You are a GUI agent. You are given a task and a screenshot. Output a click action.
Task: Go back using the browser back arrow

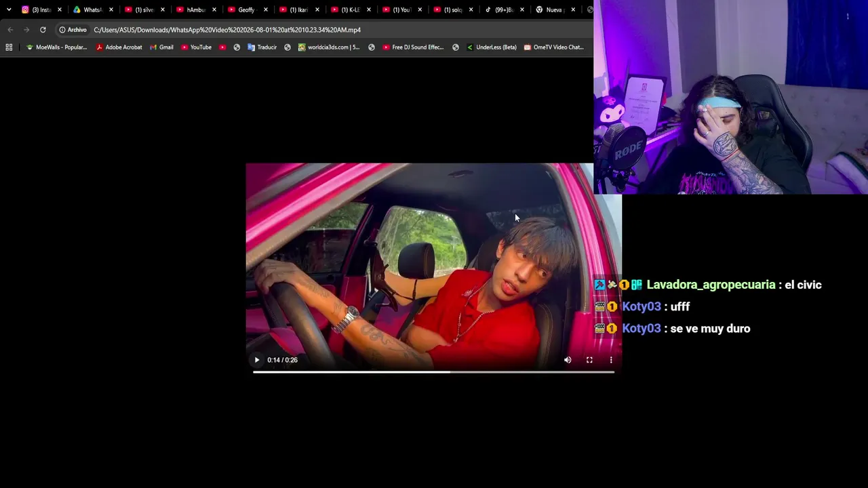click(x=10, y=30)
